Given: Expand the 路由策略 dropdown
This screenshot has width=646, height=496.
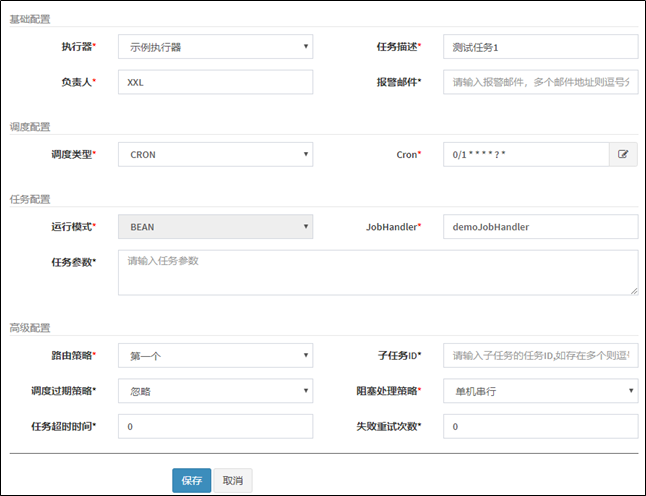Looking at the screenshot, I should tap(215, 355).
